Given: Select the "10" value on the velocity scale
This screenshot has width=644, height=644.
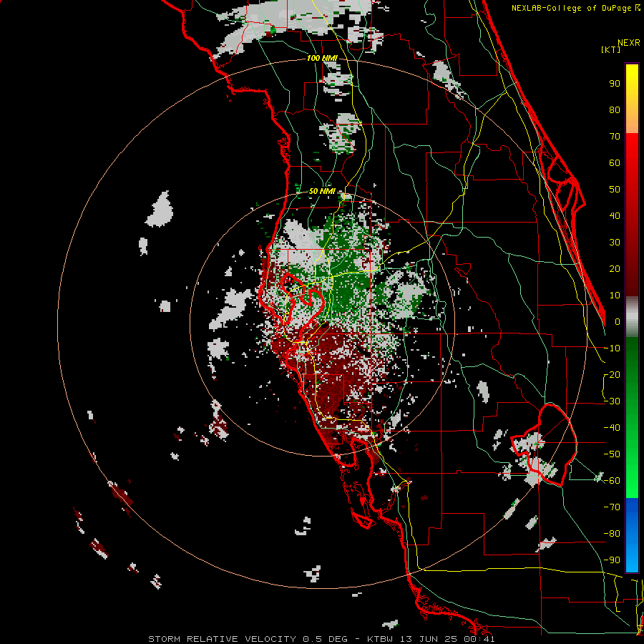Looking at the screenshot, I should coord(615,296).
